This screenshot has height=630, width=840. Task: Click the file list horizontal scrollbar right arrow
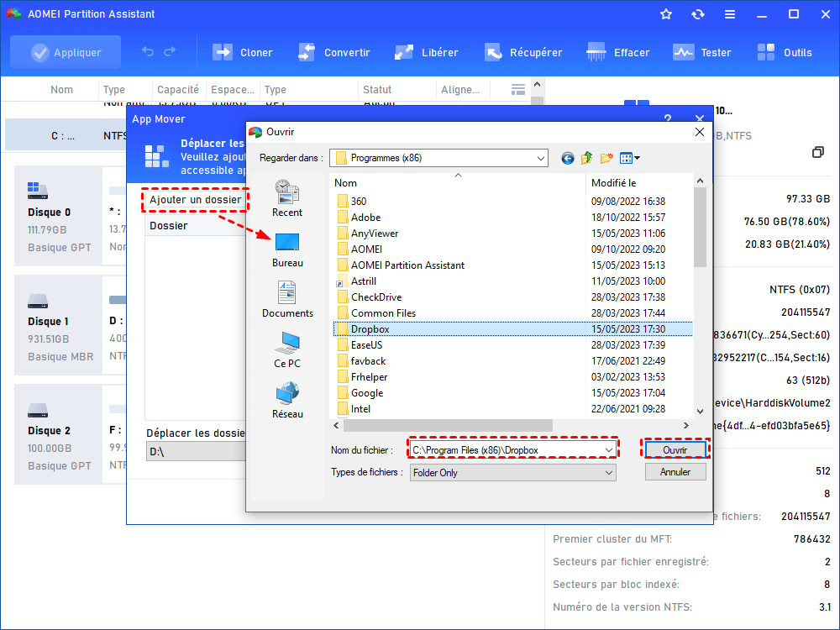click(686, 425)
